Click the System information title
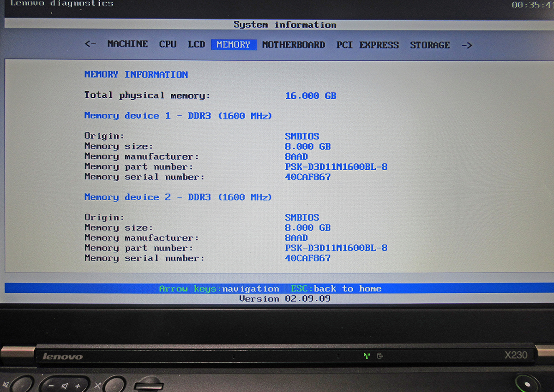Screen dimensions: 554x392 [x=285, y=24]
